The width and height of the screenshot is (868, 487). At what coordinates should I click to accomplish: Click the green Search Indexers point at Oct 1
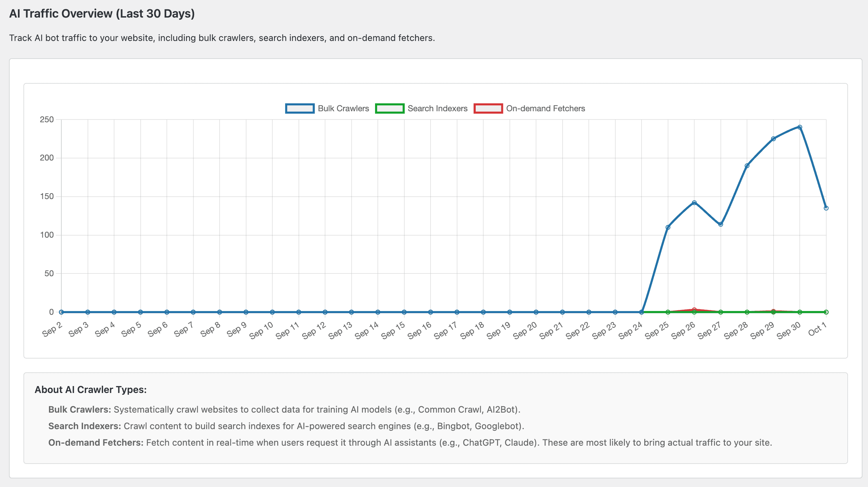pyautogui.click(x=826, y=312)
